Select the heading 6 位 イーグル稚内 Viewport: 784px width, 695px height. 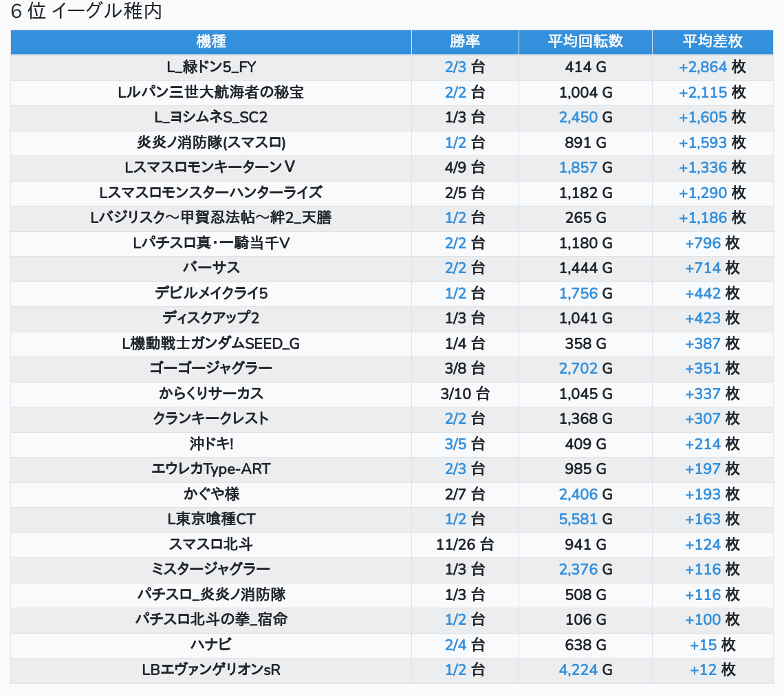click(x=87, y=12)
